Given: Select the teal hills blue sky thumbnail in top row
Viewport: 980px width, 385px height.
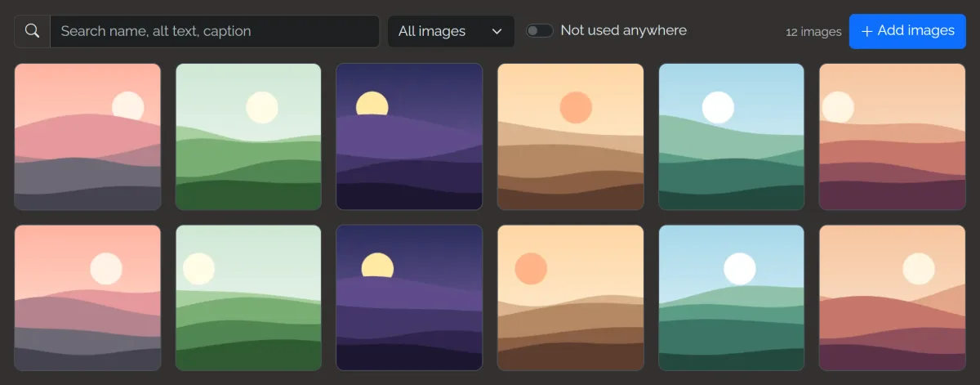Looking at the screenshot, I should pyautogui.click(x=731, y=137).
